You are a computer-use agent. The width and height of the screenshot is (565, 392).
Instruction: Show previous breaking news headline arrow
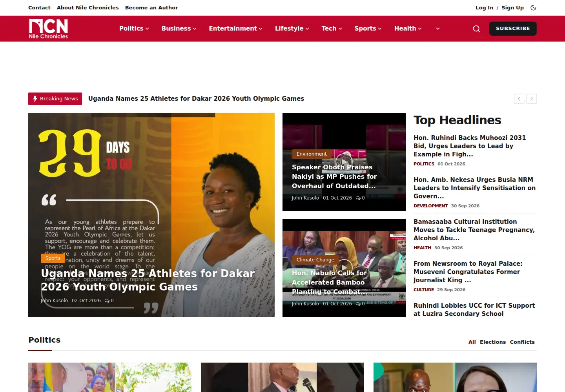[x=519, y=99]
